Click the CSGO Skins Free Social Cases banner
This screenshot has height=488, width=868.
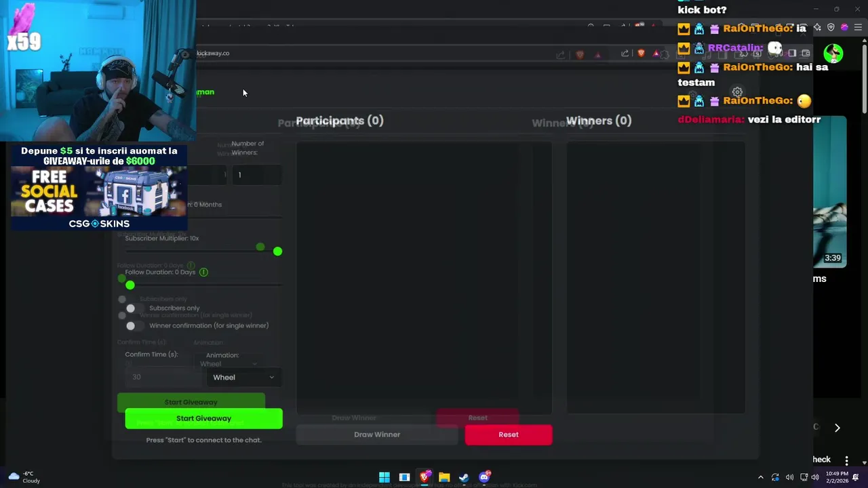click(x=99, y=187)
